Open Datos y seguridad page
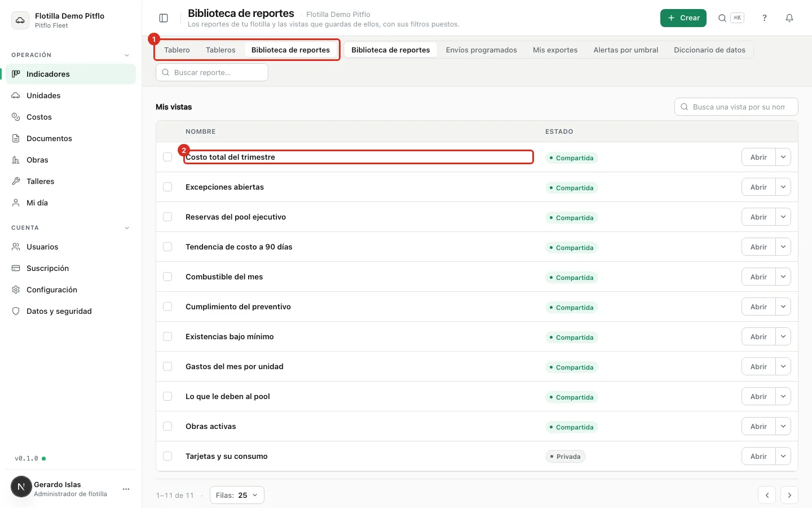812x508 pixels. (71, 311)
